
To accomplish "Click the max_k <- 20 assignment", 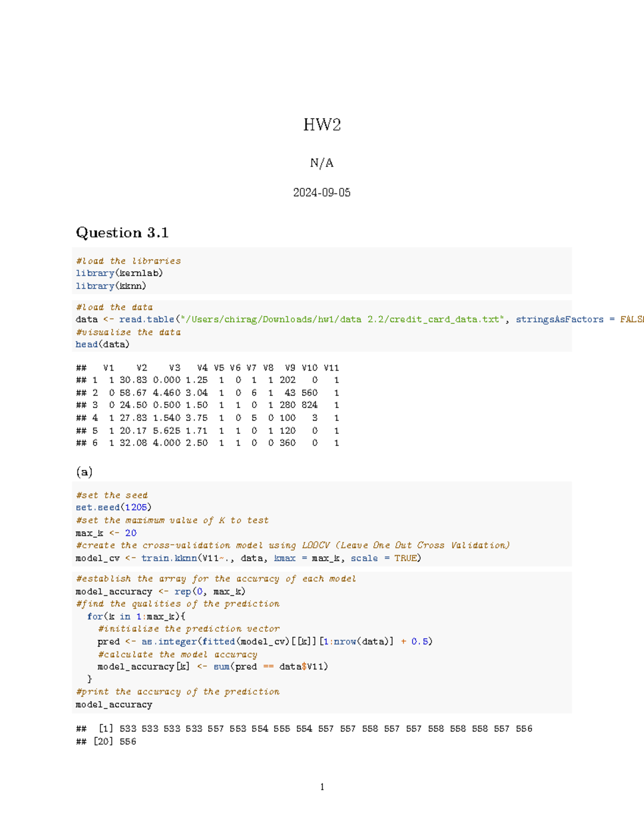I will [105, 533].
